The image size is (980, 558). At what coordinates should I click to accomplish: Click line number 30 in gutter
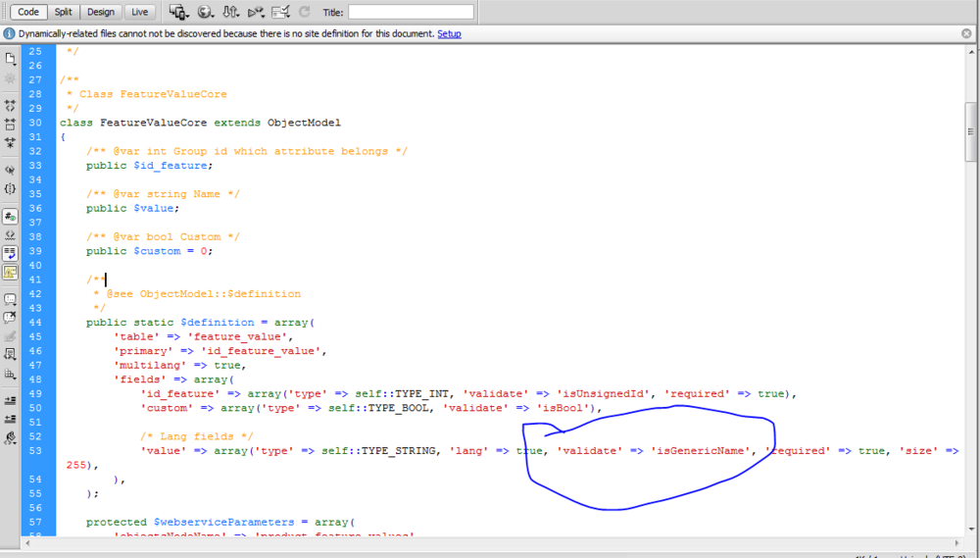pyautogui.click(x=35, y=123)
